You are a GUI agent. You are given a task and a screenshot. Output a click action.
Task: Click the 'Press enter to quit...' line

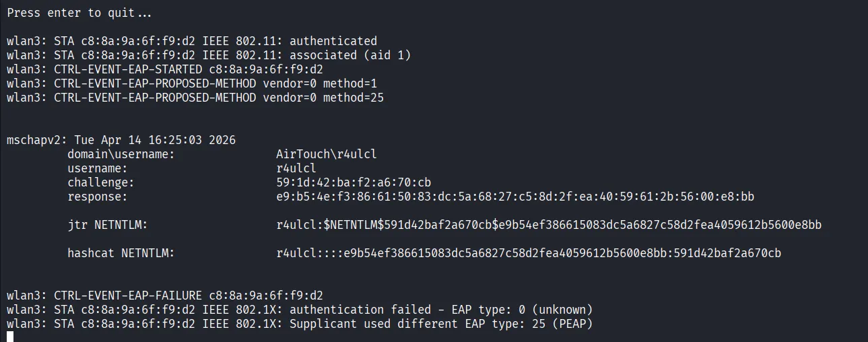[x=79, y=13]
